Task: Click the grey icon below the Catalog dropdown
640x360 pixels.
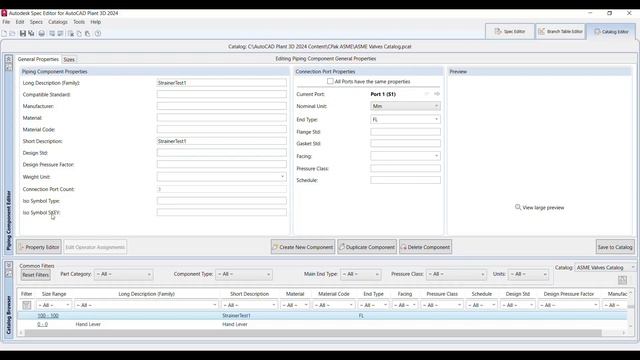Action: click(622, 280)
